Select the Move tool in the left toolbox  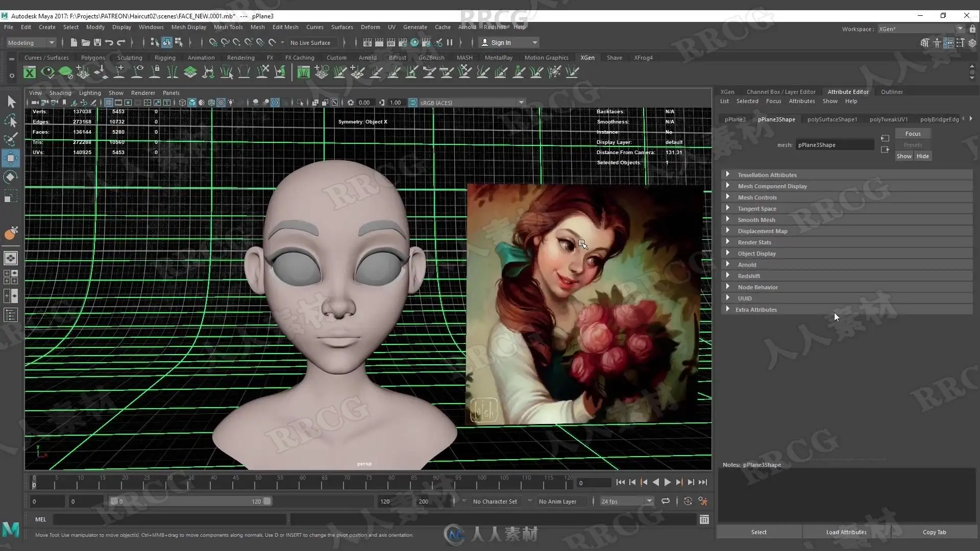click(x=10, y=158)
